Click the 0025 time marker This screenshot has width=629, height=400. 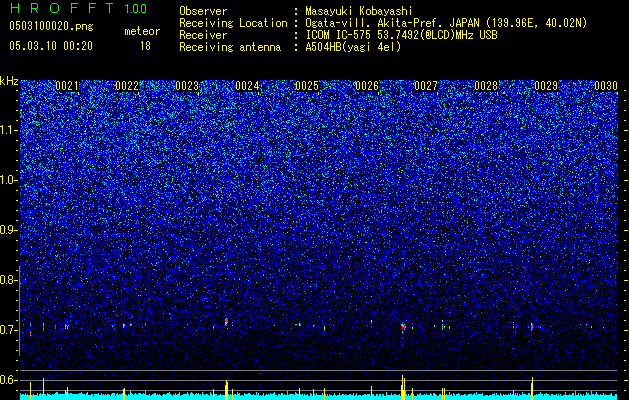[x=307, y=86]
